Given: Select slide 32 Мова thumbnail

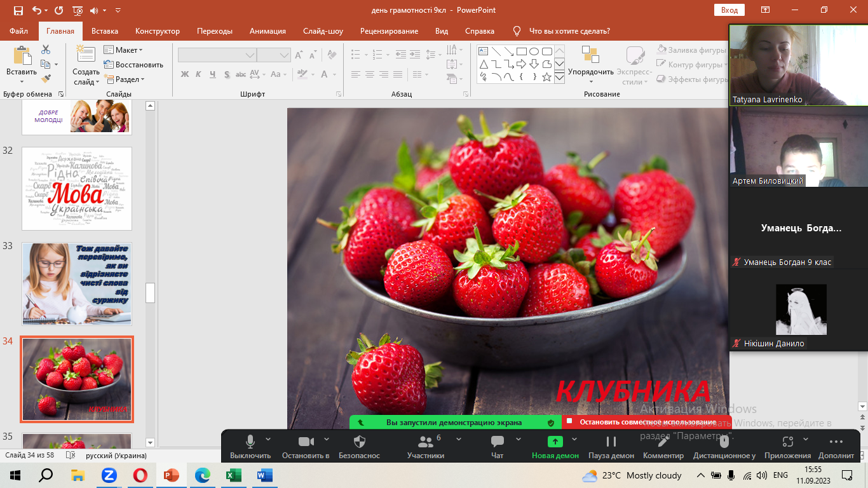Looking at the screenshot, I should tap(77, 189).
